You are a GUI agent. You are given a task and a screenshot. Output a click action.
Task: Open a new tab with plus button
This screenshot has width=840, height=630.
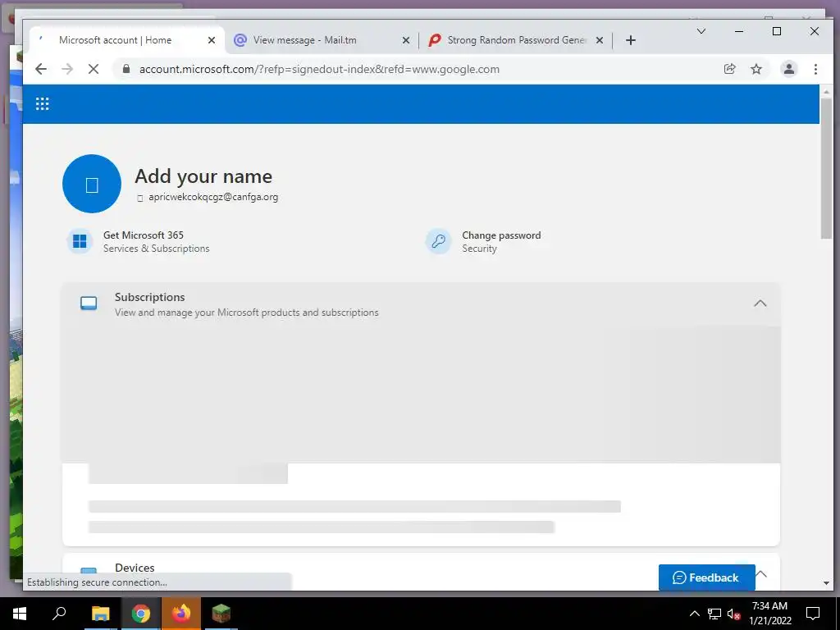631,40
